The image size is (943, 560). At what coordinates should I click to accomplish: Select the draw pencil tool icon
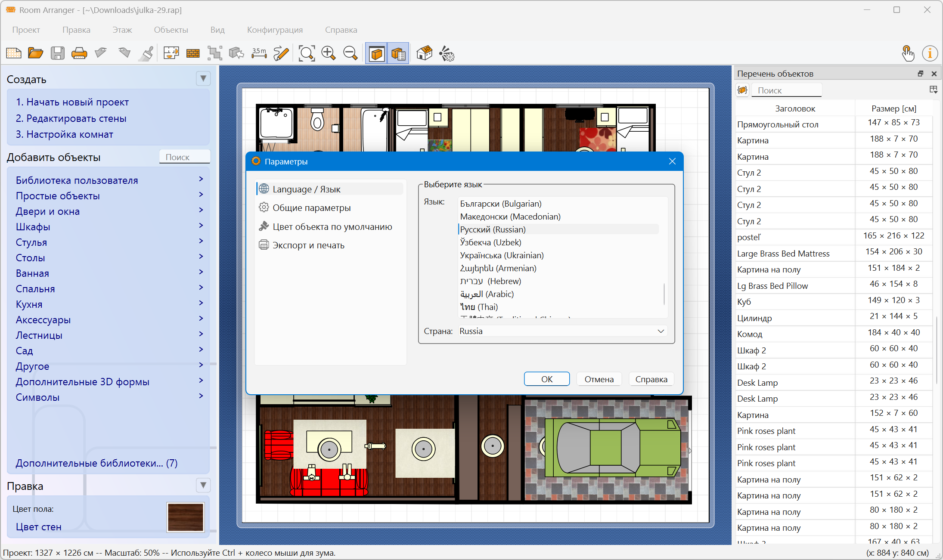click(x=281, y=53)
